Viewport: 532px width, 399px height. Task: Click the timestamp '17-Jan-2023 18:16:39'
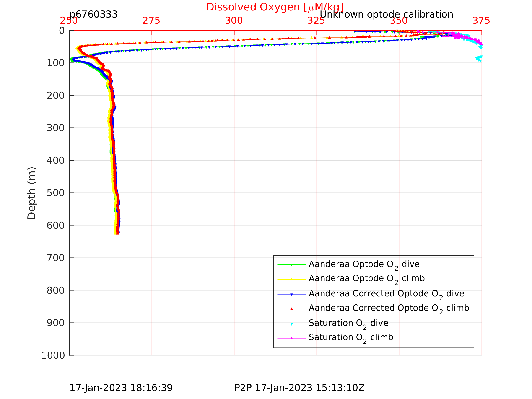click(121, 388)
